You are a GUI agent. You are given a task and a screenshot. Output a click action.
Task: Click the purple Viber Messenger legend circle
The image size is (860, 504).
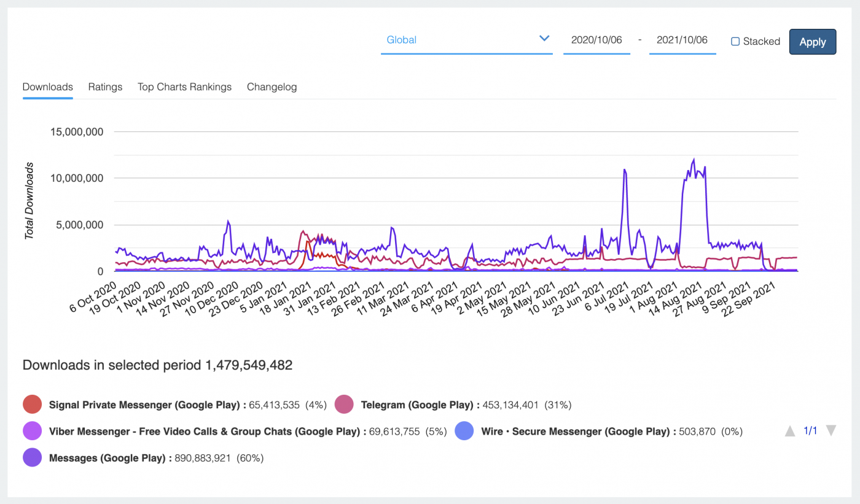[31, 431]
